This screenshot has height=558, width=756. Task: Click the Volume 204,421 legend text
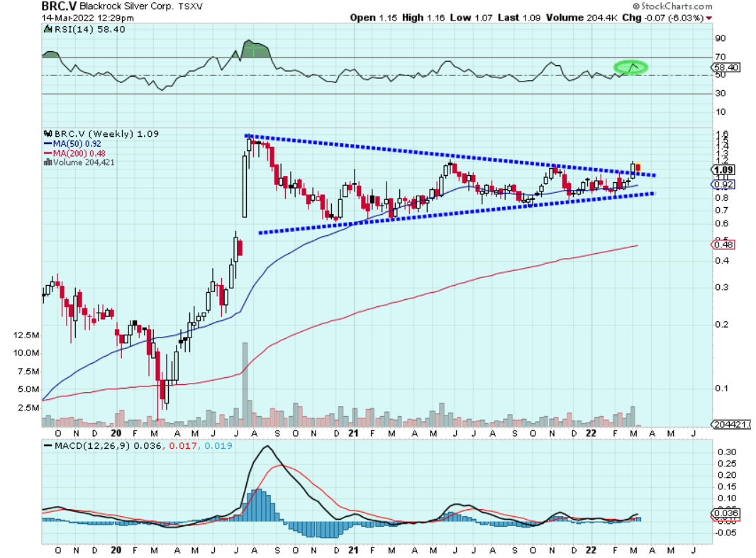pyautogui.click(x=84, y=162)
